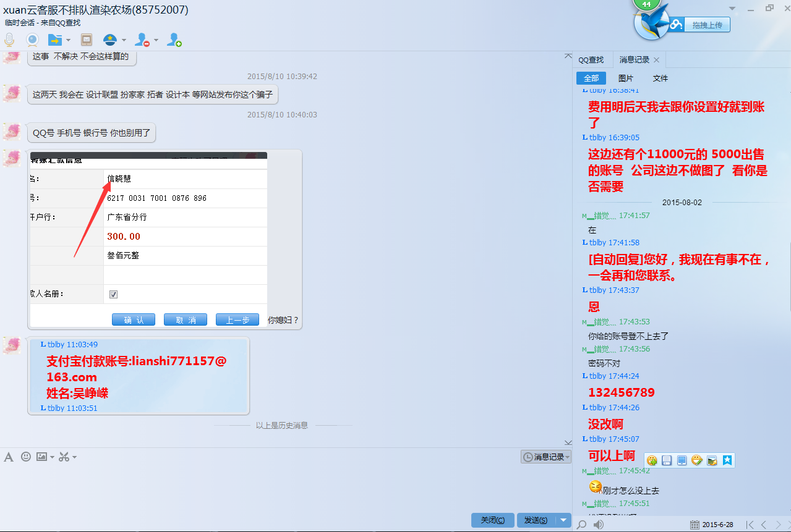
Task: Open the send options dropdown arrow
Action: point(563,520)
